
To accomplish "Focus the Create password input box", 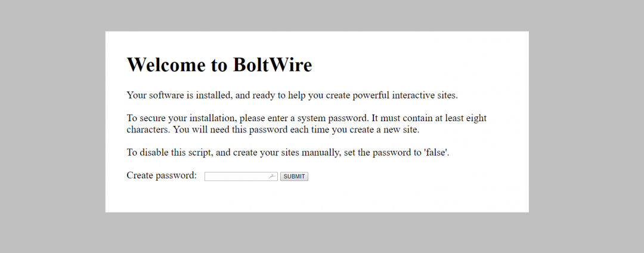I will point(241,176).
